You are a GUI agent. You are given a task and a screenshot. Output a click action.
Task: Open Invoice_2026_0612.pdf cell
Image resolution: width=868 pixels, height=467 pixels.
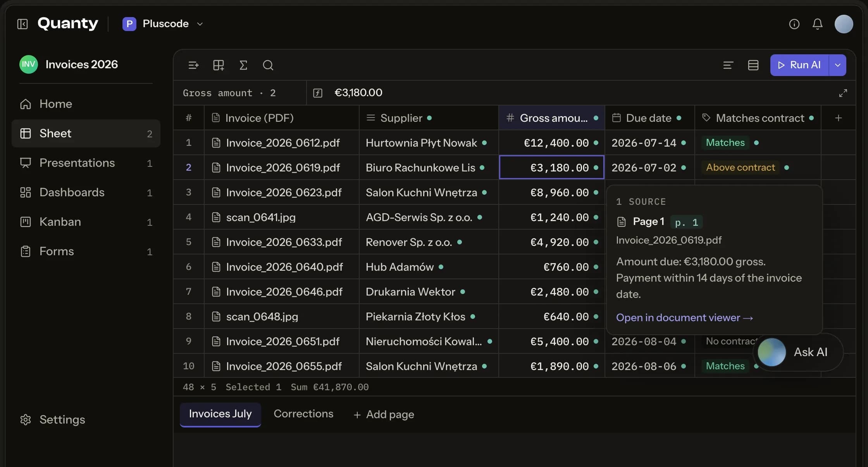pyautogui.click(x=281, y=143)
